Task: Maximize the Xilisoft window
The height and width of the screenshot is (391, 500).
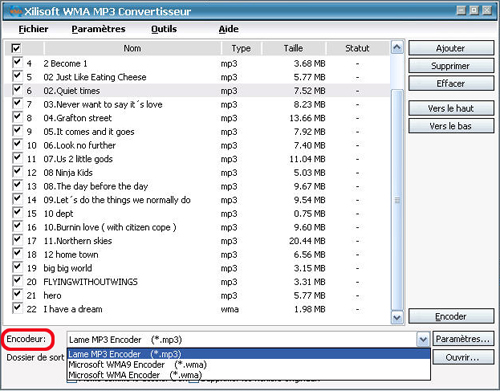Action: (x=474, y=10)
